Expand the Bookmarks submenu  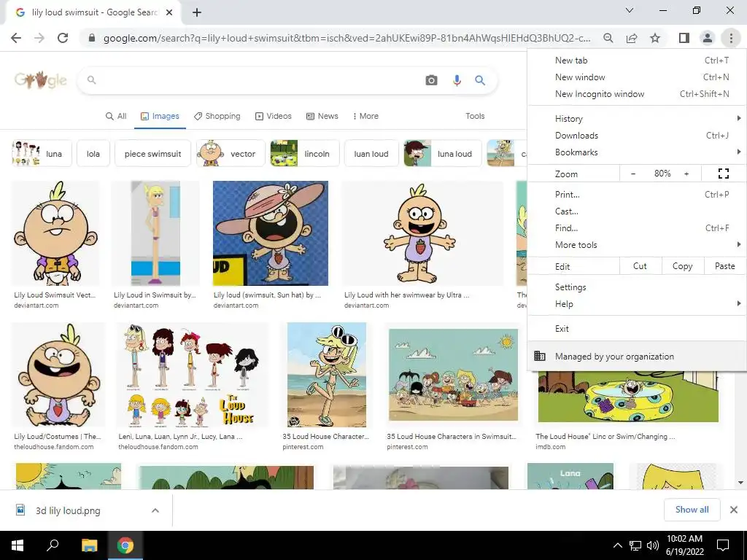pos(637,152)
